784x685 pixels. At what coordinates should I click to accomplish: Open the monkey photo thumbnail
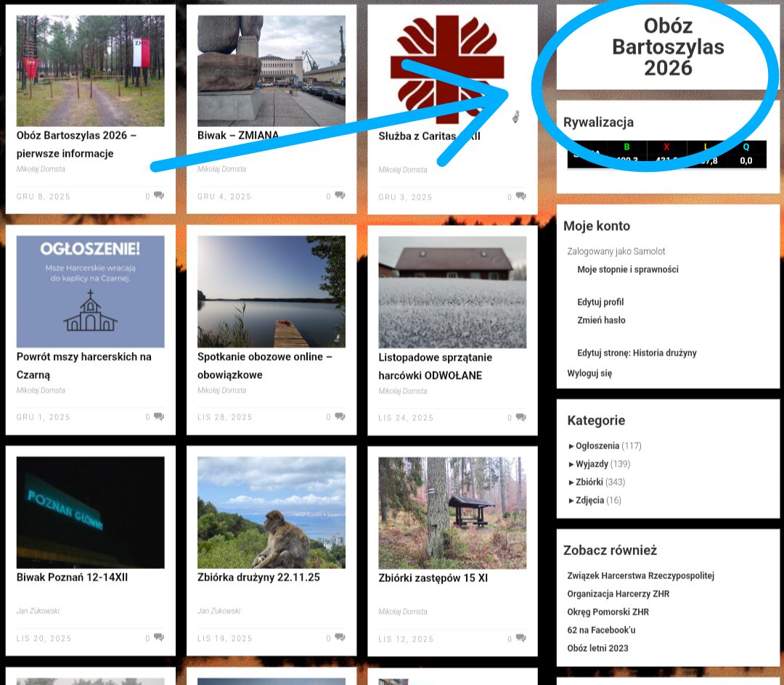tap(271, 512)
